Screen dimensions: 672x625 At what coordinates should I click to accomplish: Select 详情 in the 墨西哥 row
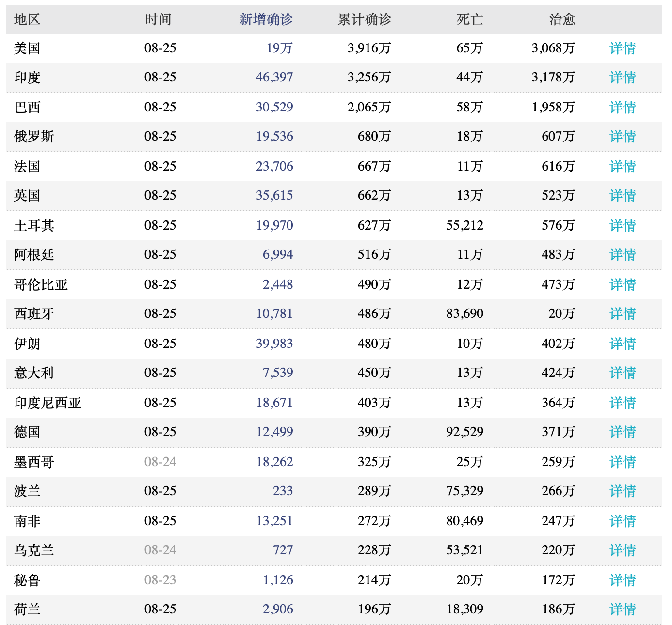click(x=622, y=462)
